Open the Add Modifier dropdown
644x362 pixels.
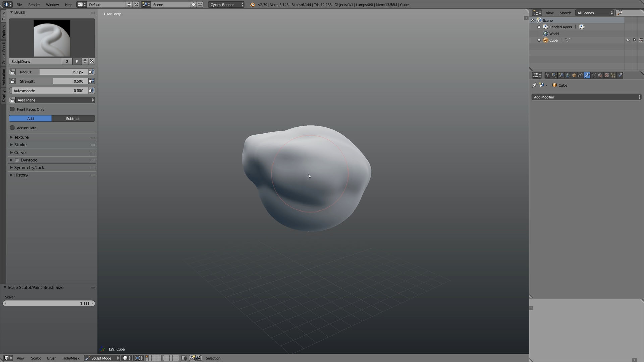(586, 97)
